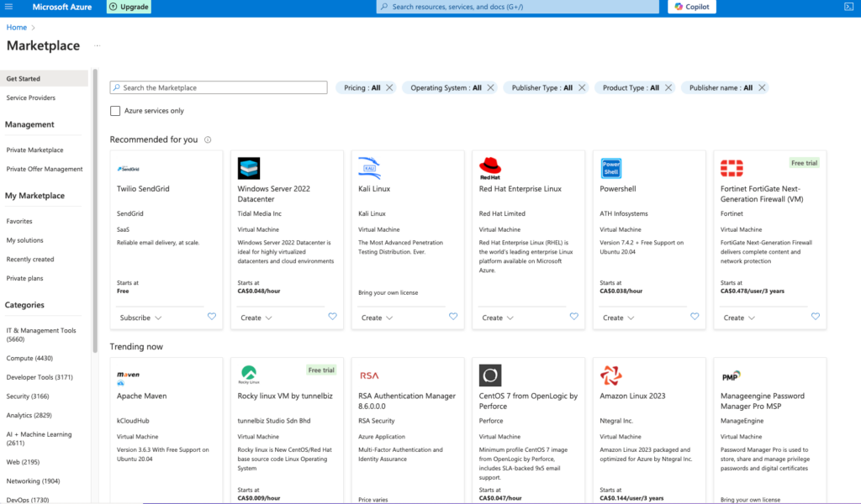Image resolution: width=861 pixels, height=504 pixels.
Task: Click the Amazon Linux 2023 logo
Action: 611,375
